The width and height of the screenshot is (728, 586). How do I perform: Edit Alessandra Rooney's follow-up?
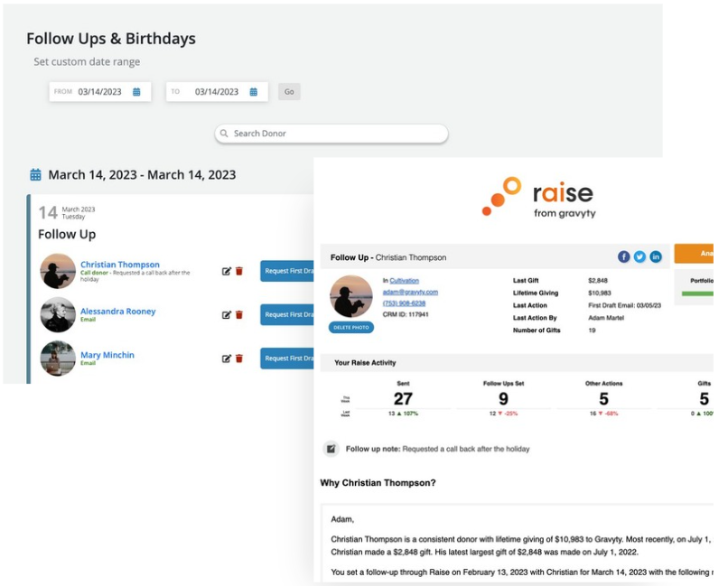click(x=226, y=315)
